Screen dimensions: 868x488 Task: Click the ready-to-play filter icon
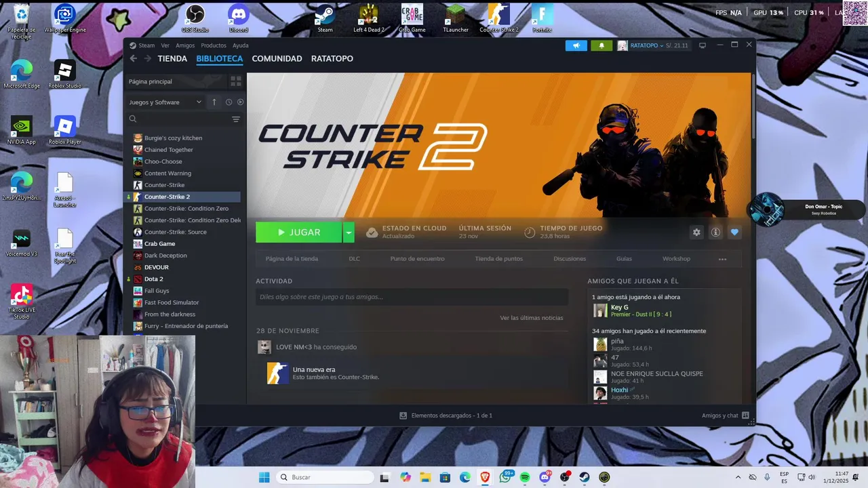[x=240, y=102]
